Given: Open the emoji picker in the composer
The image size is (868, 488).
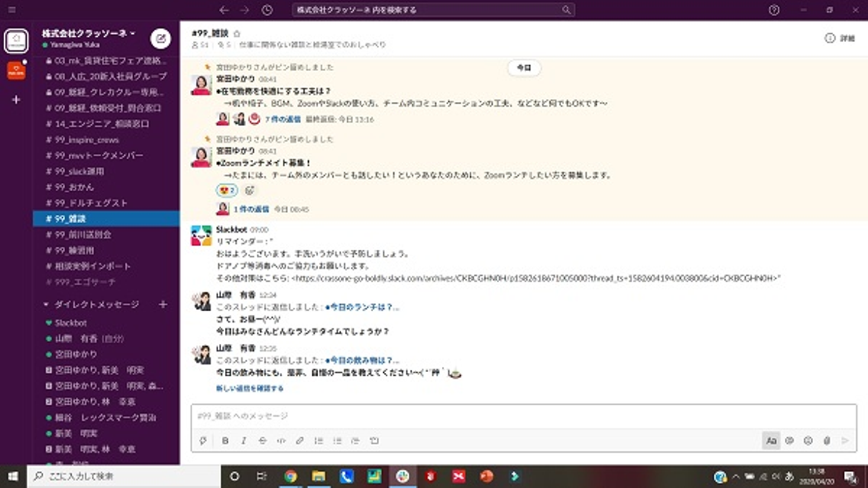Looking at the screenshot, I should [x=808, y=441].
